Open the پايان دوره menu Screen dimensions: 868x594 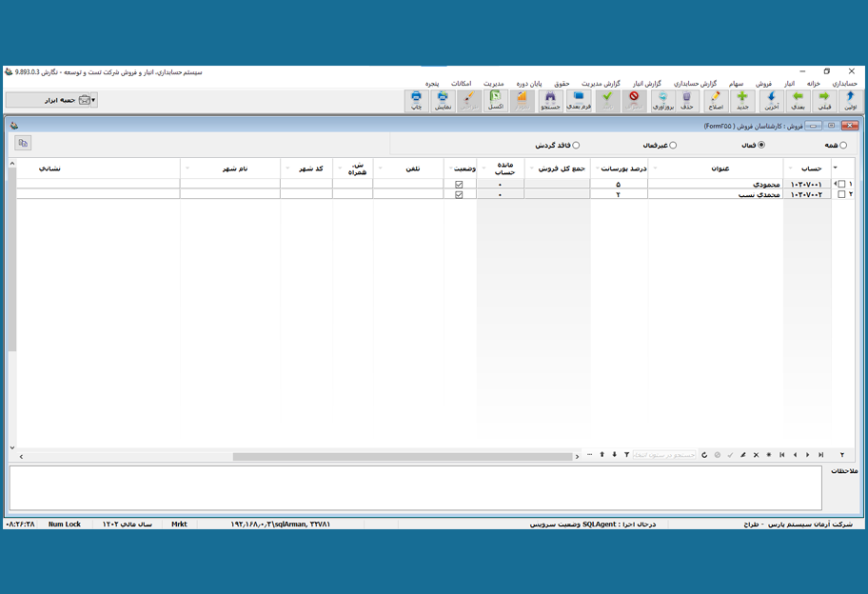pos(529,84)
